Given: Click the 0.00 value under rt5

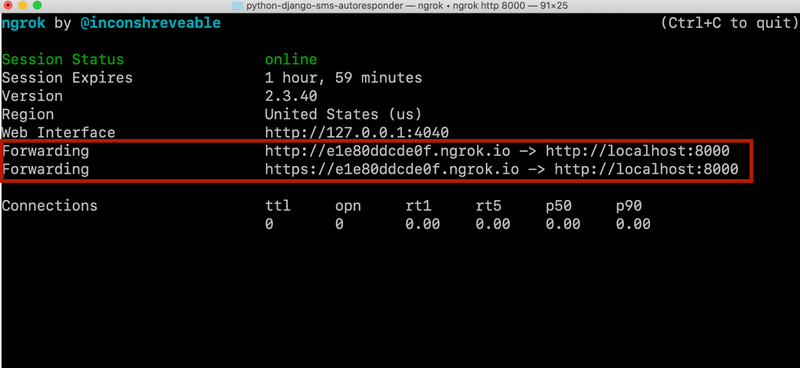Looking at the screenshot, I should tap(492, 224).
